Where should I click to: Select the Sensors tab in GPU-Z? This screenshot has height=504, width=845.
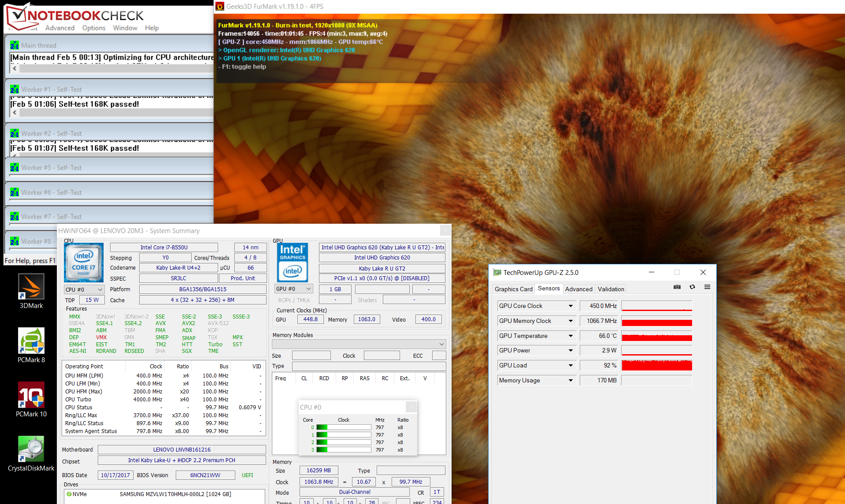tap(549, 288)
